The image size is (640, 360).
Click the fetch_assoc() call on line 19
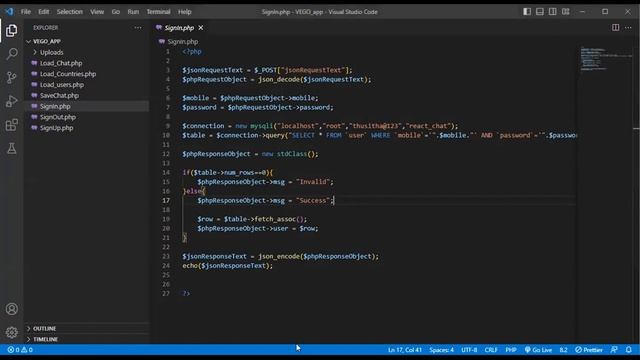pos(281,219)
